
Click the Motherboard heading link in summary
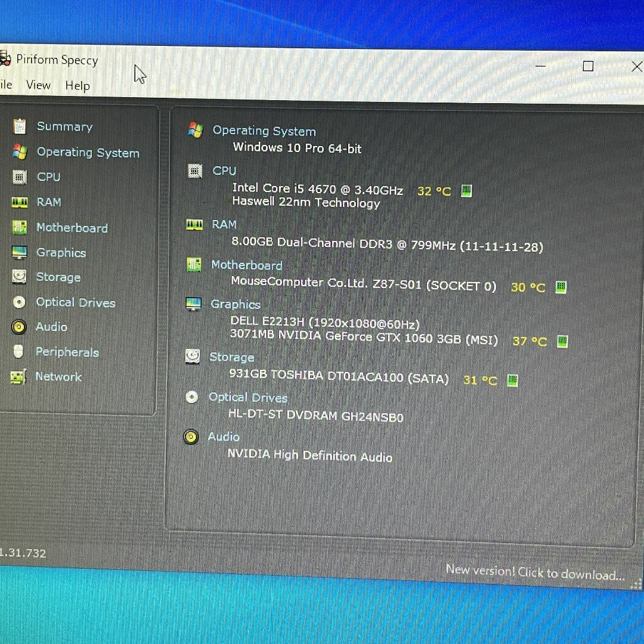(247, 265)
